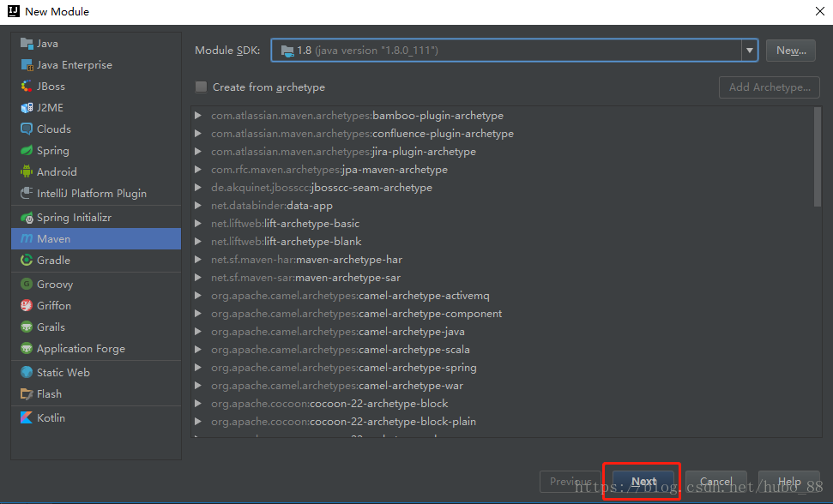Click the Android robot icon
Image resolution: width=833 pixels, height=504 pixels.
pos(27,172)
